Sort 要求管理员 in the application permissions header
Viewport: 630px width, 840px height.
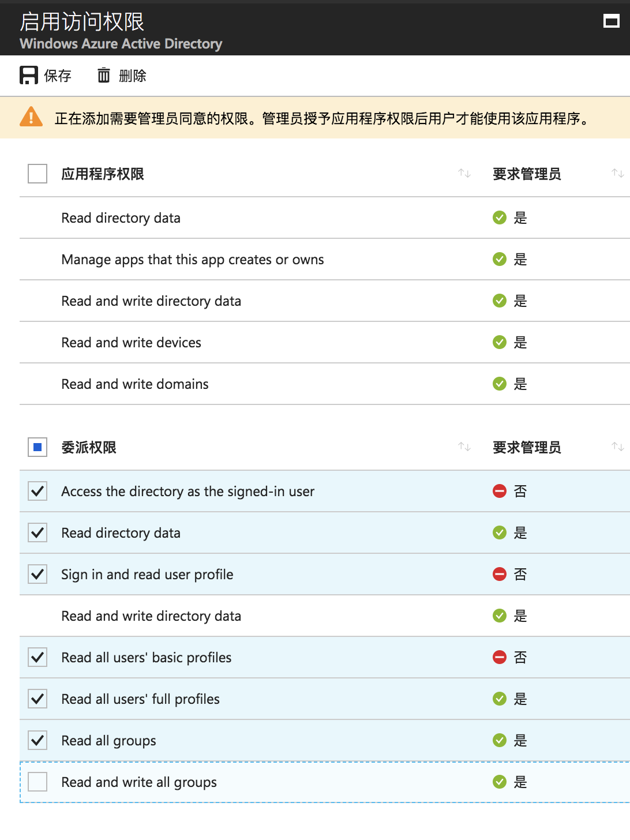[x=618, y=173]
